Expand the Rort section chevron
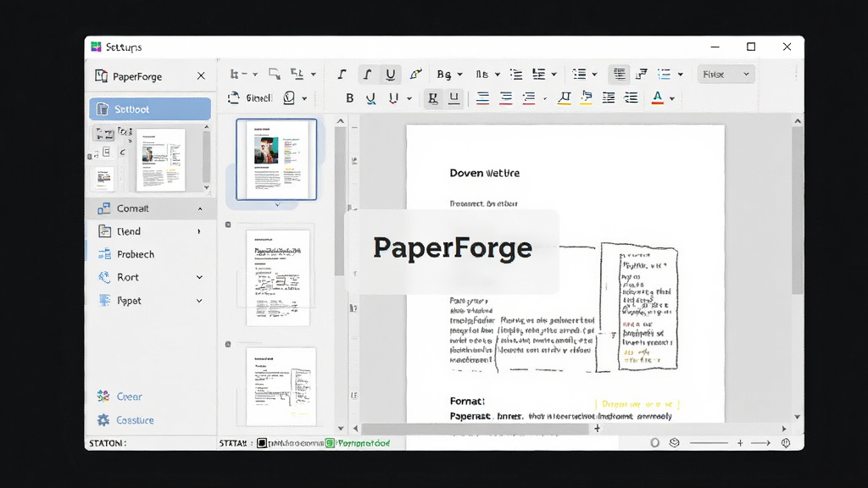 pyautogui.click(x=199, y=277)
